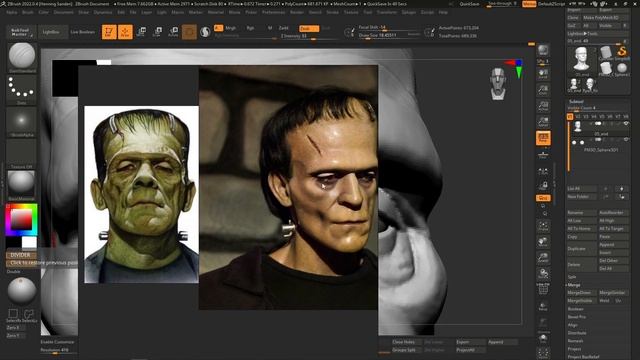Adjust the Focal Shift slider
Screen dimensions: 640x360
click(x=389, y=28)
